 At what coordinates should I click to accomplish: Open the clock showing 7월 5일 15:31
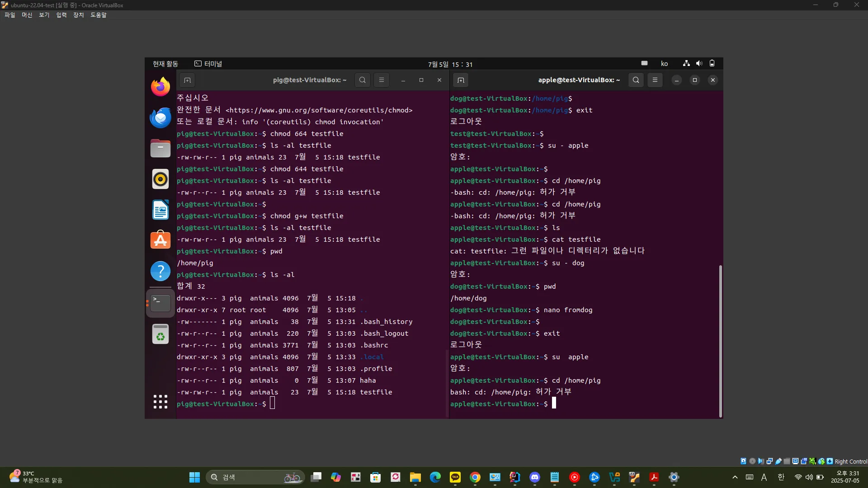(450, 64)
